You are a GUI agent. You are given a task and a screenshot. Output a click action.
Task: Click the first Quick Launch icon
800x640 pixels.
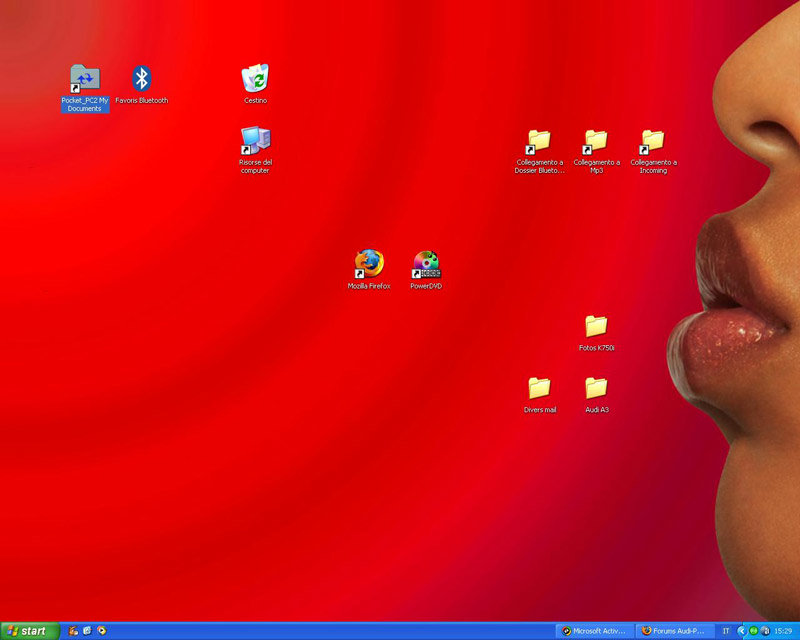(74, 631)
